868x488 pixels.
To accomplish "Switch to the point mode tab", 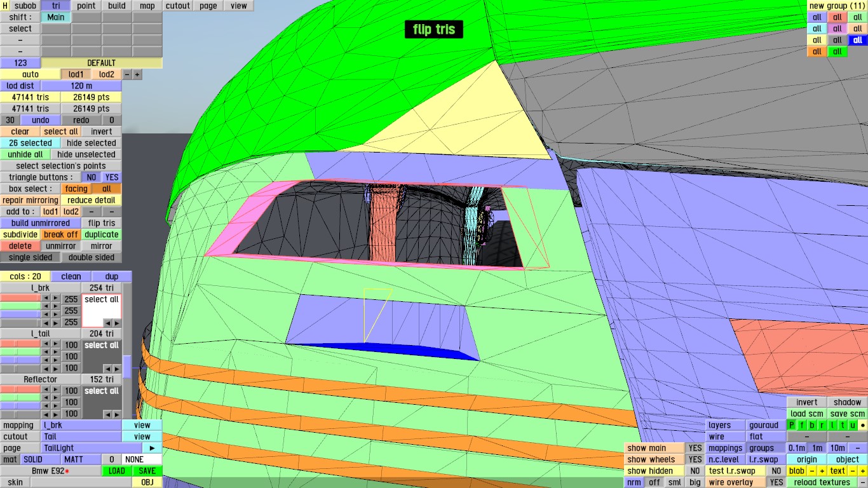I will [86, 6].
